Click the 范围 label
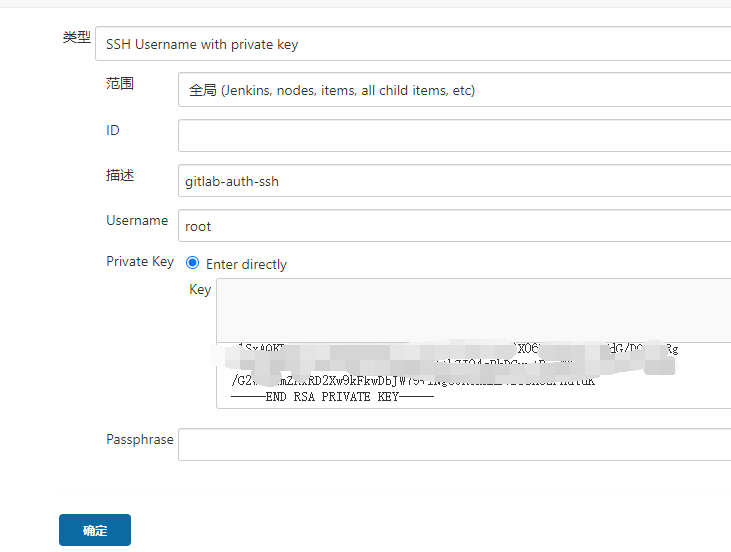This screenshot has width=731, height=552. click(120, 84)
